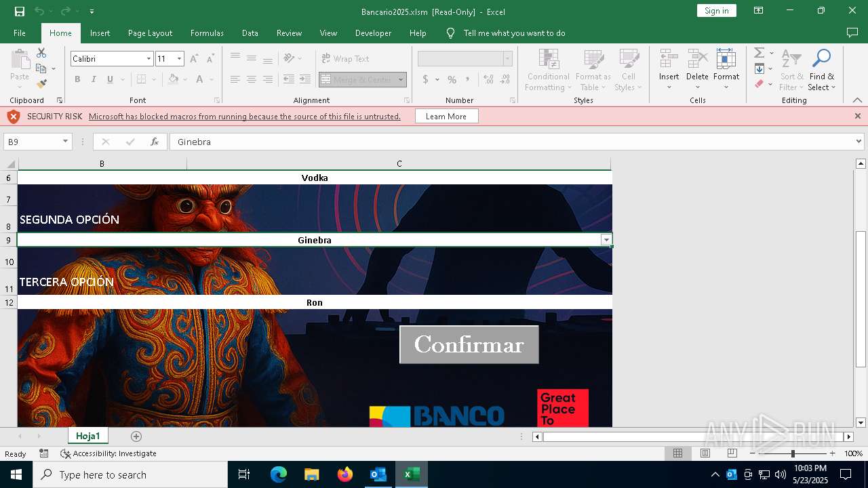Decrease font size with small A icon
Image resolution: width=868 pixels, height=488 pixels.
pos(210,59)
